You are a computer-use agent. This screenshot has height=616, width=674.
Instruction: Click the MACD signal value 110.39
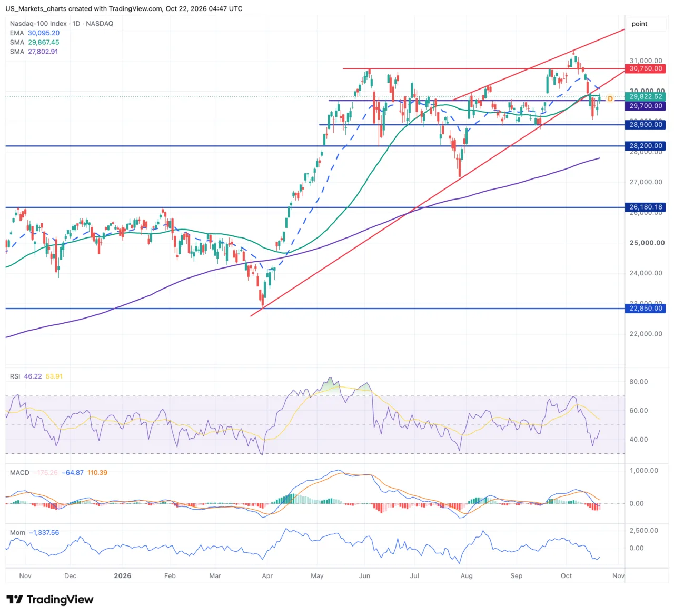tap(97, 473)
